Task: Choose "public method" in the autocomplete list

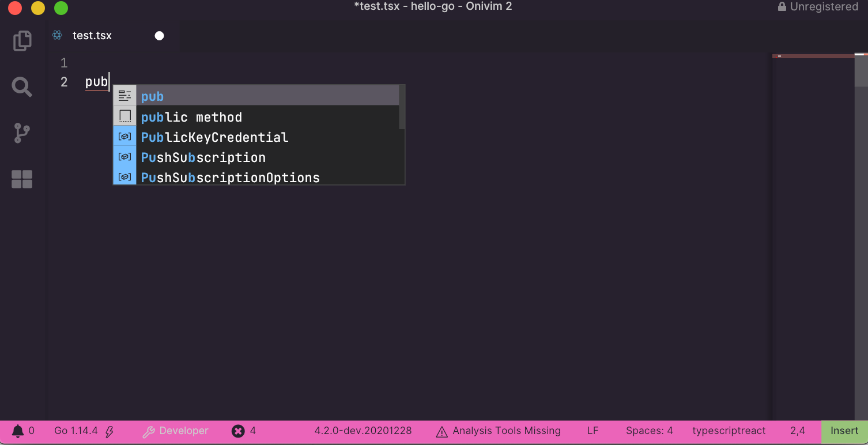Action: click(191, 117)
